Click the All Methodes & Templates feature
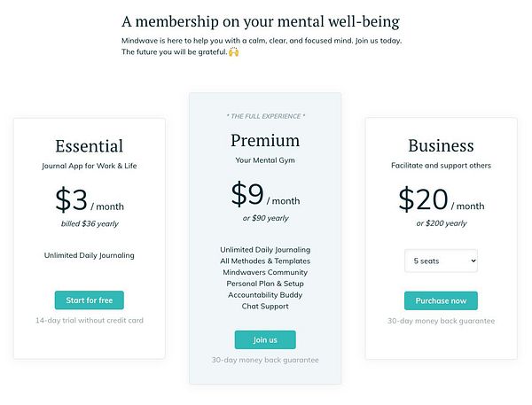Viewport: 532px width, 405px height. tap(265, 261)
